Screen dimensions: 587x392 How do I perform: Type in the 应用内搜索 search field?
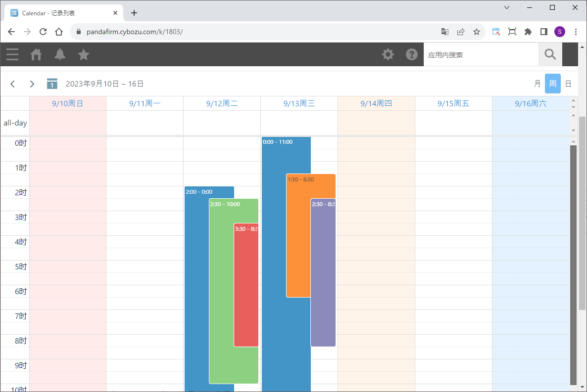click(480, 55)
